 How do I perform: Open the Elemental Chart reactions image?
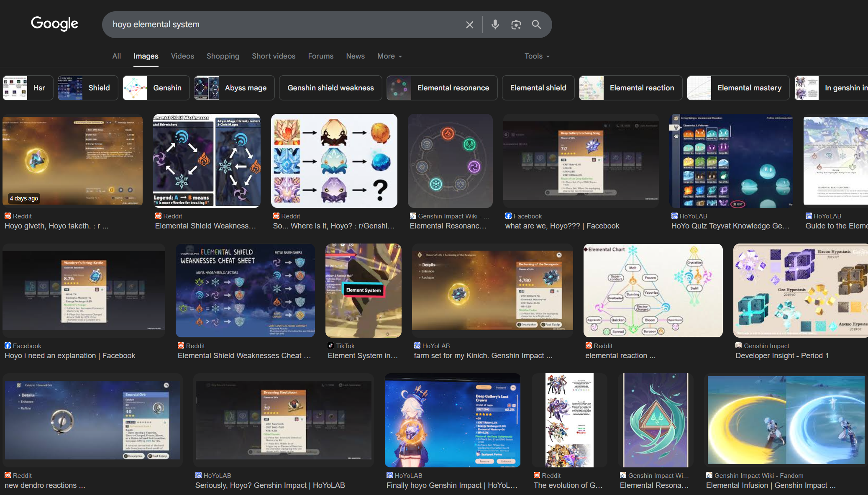pyautogui.click(x=653, y=290)
